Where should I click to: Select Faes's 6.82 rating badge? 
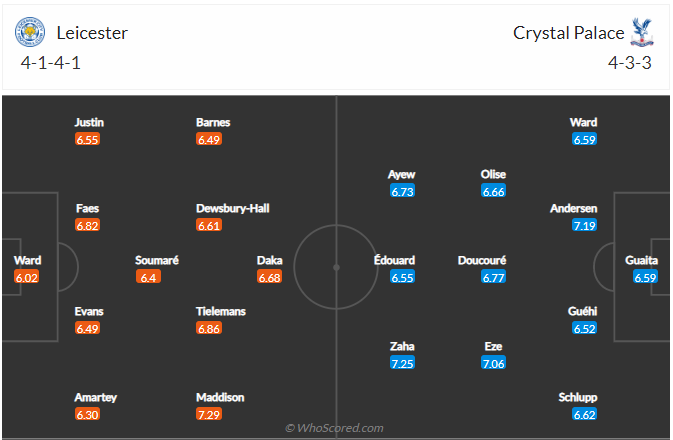(87, 226)
